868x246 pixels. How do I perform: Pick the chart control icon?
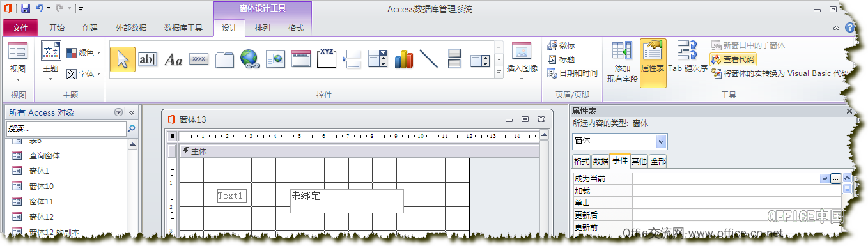403,59
